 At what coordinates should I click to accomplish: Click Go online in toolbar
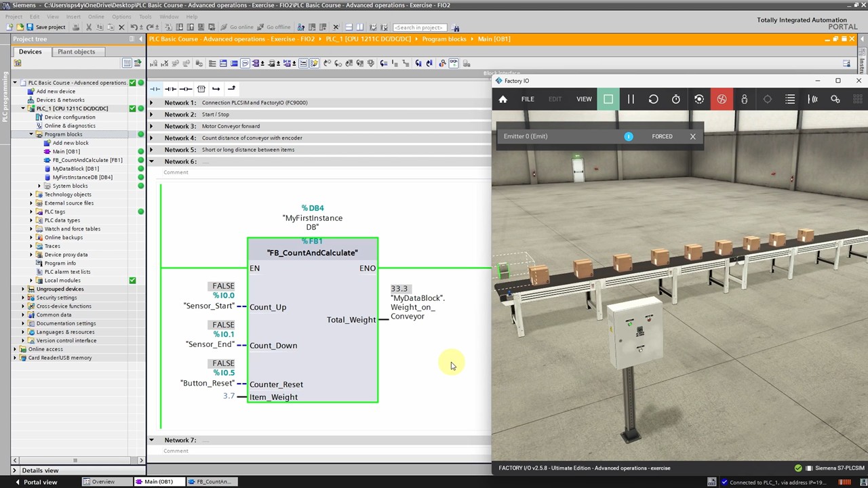pyautogui.click(x=236, y=27)
